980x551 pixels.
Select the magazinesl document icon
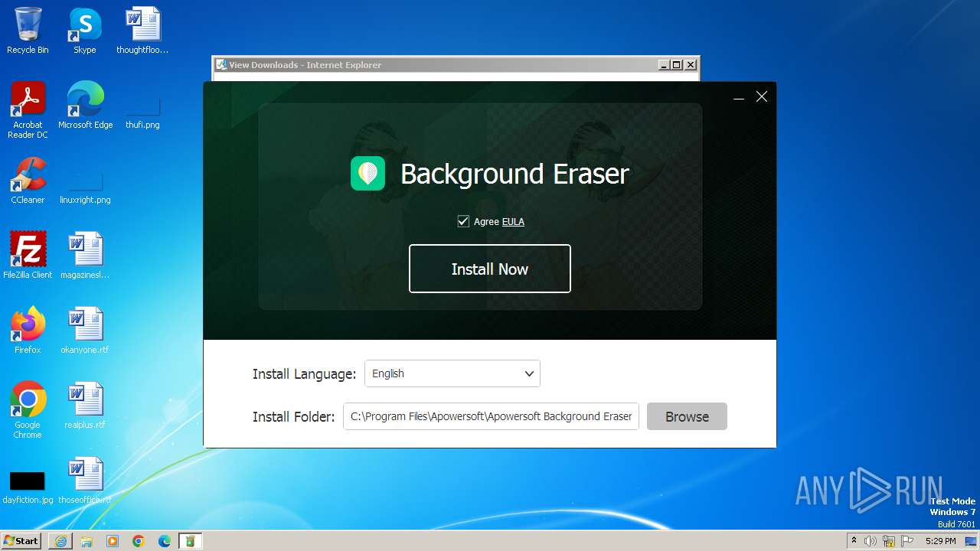click(85, 256)
